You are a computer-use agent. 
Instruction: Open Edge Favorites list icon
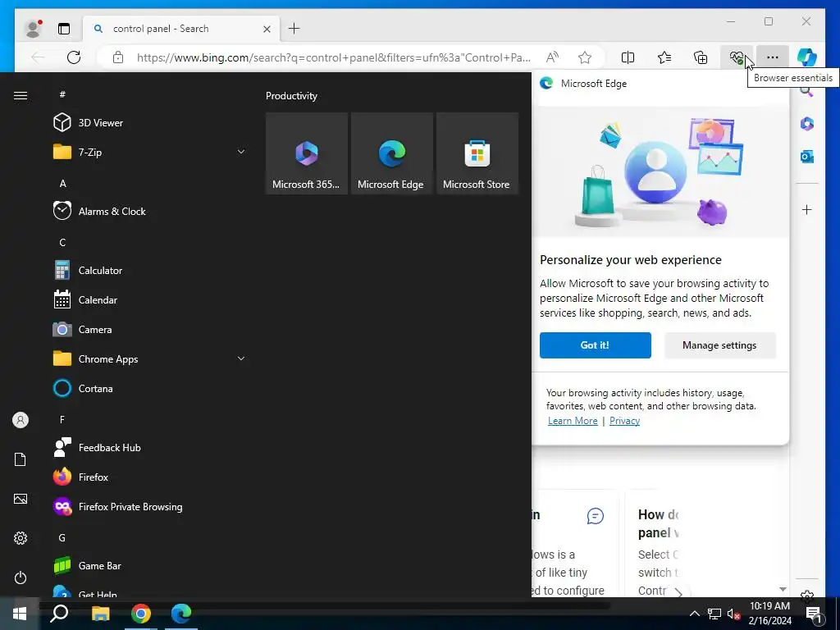(x=664, y=57)
